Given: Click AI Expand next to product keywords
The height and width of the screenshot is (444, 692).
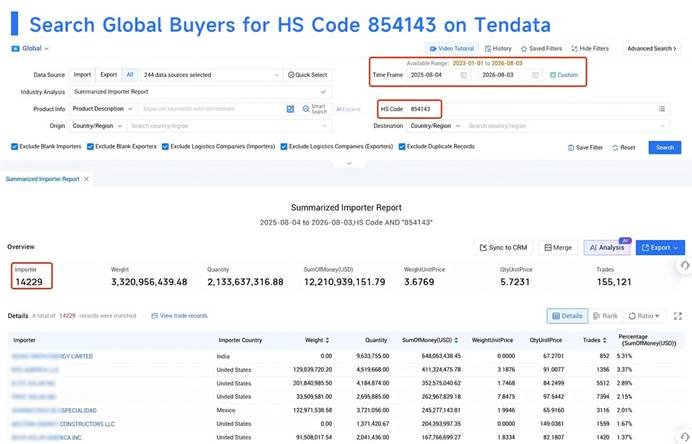Looking at the screenshot, I should click(x=348, y=109).
